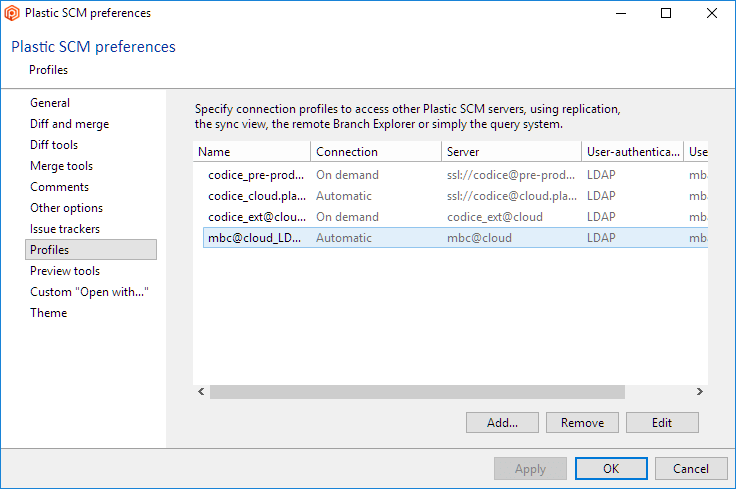Maximize the preferences window

point(666,13)
